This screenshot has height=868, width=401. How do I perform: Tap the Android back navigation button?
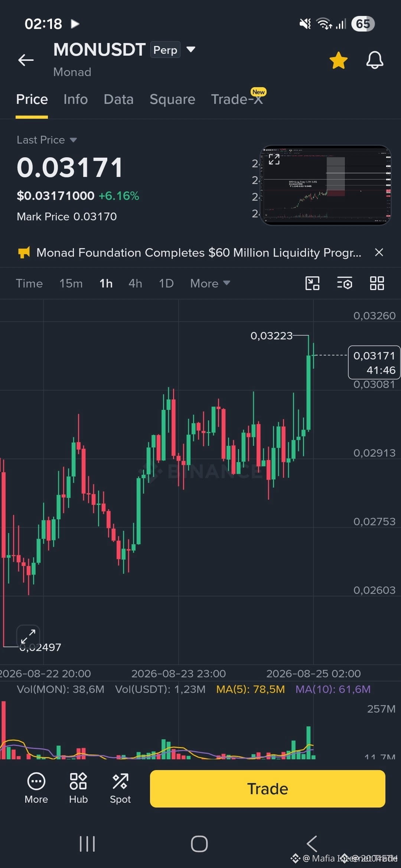point(312,844)
